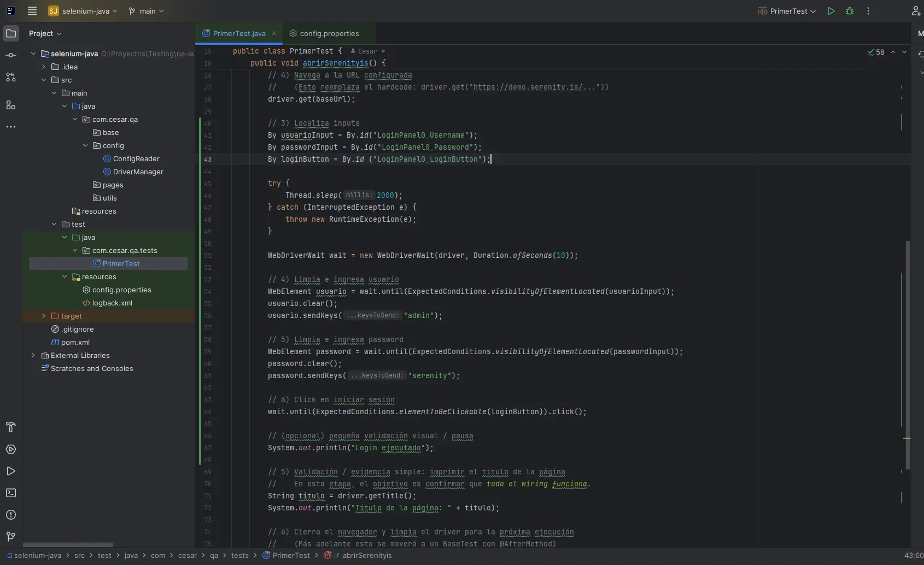Screen dimensions: 924x565
Task: Open the Problems tool window
Action: [x=11, y=515]
